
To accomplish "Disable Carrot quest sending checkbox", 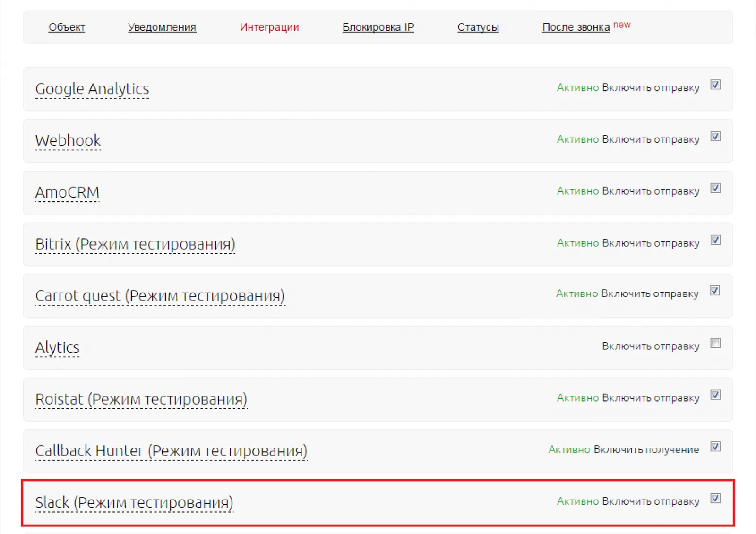I will click(x=715, y=291).
